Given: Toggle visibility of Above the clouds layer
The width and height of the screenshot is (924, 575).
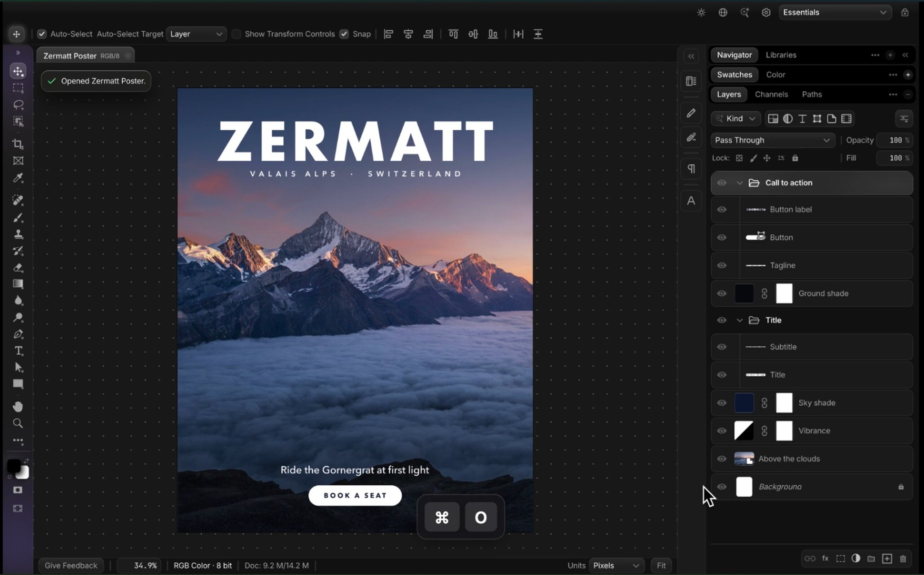Looking at the screenshot, I should (x=722, y=459).
